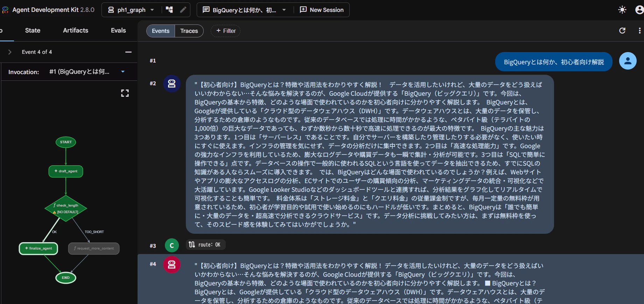Switch to the State tab
Screen dimensions: 644x304
[x=33, y=30]
